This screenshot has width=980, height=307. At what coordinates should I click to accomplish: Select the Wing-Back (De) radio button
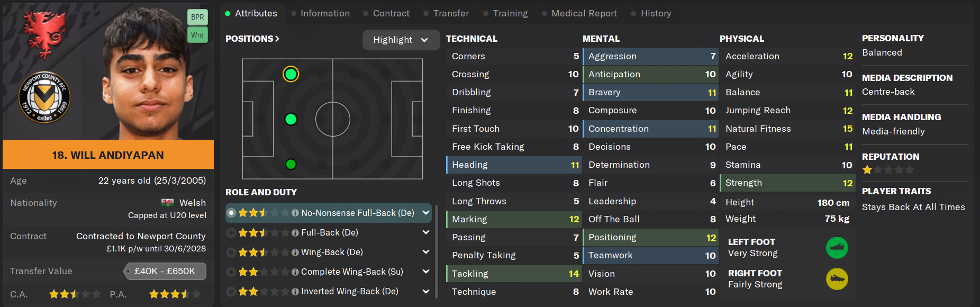(x=231, y=252)
